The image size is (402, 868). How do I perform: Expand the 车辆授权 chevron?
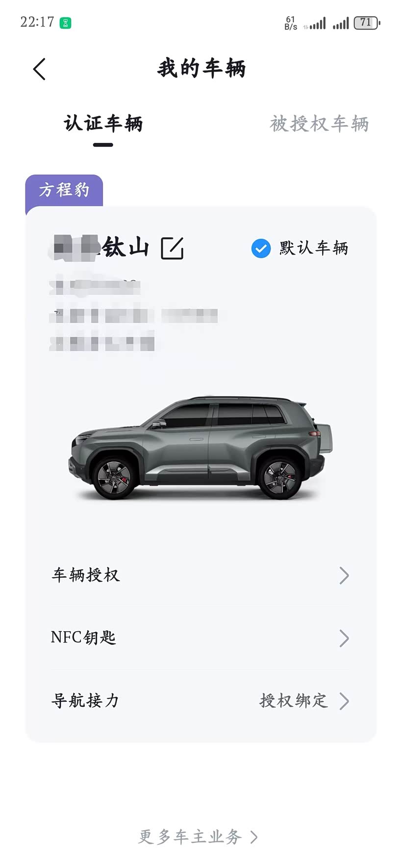(x=344, y=575)
